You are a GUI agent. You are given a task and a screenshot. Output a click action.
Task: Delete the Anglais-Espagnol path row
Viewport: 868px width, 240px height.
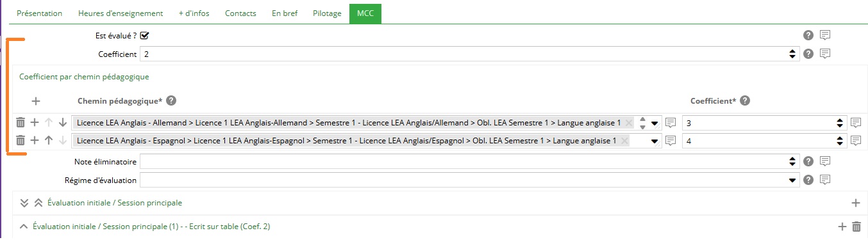tap(20, 141)
